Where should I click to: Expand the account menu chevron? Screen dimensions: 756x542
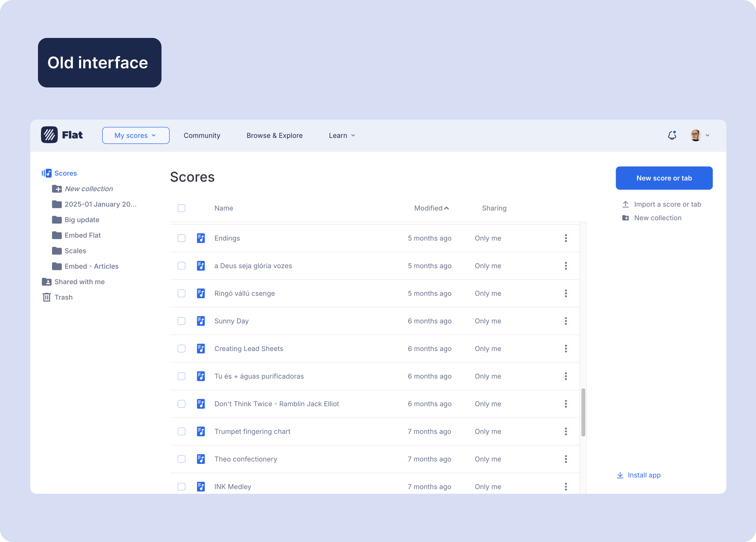coord(707,136)
